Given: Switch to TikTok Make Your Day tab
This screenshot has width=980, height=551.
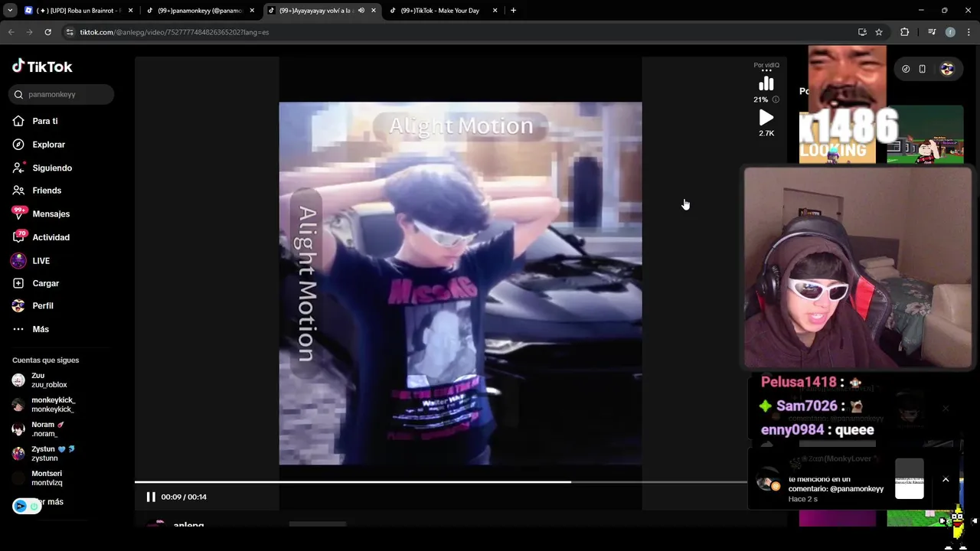Looking at the screenshot, I should [443, 11].
